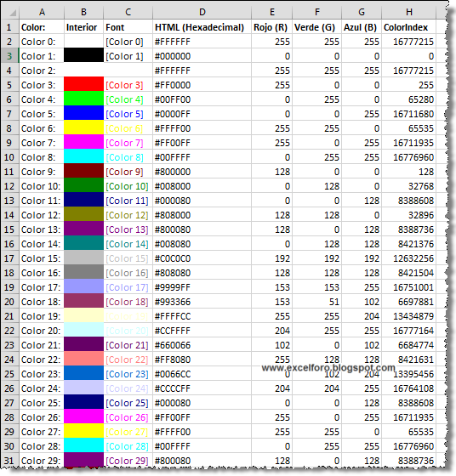The height and width of the screenshot is (476, 456).
Task: Click the black Color 1 interior cell
Action: tap(83, 56)
